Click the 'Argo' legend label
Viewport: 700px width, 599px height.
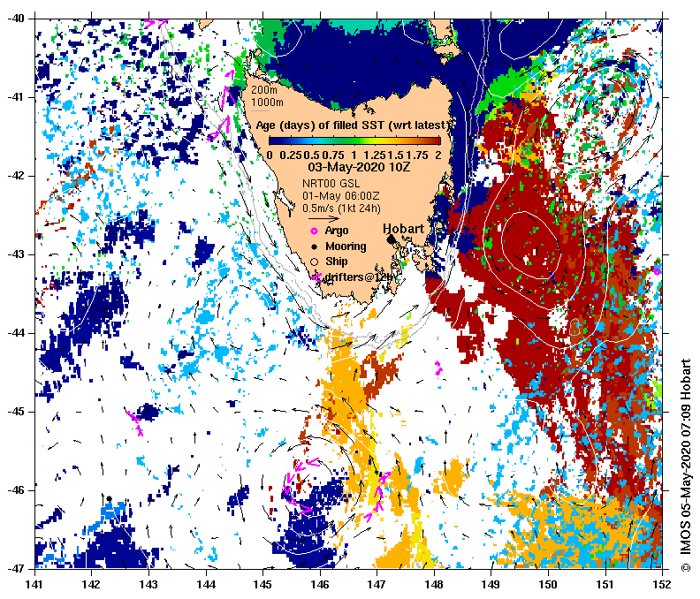point(337,231)
